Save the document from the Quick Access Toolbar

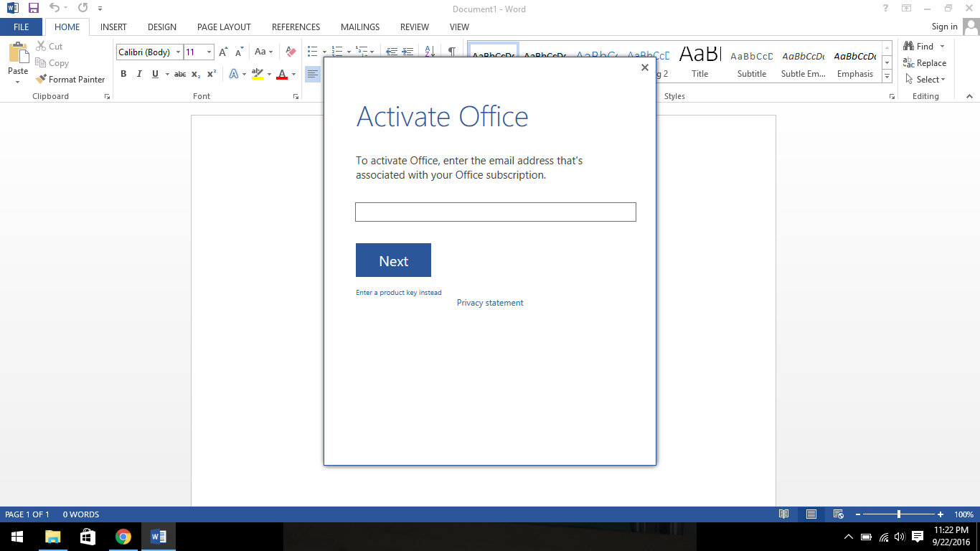point(34,9)
